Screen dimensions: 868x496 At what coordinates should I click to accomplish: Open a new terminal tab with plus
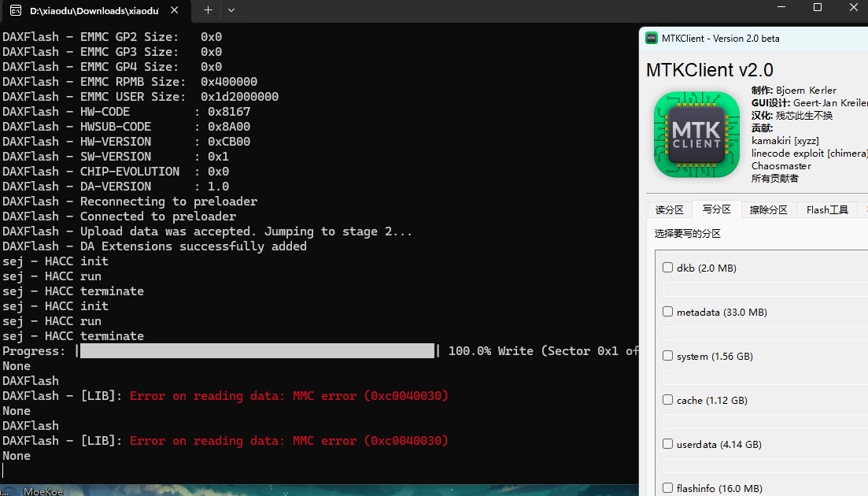point(208,10)
